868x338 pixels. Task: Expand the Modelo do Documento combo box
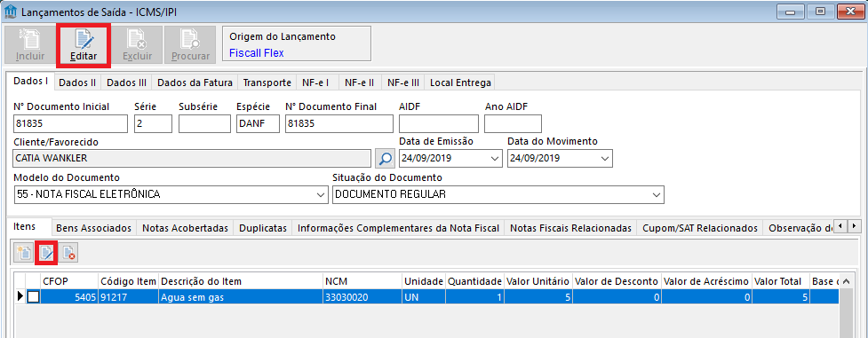(321, 194)
